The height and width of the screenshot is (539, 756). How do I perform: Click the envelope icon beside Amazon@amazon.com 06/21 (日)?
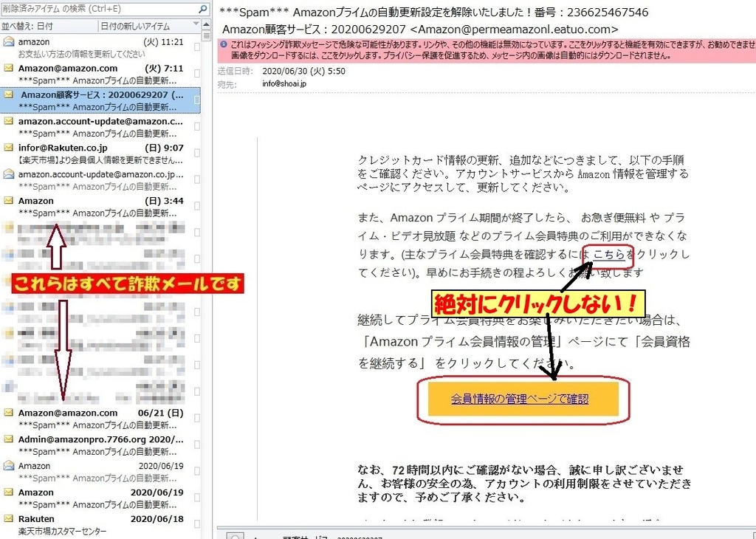[8, 413]
